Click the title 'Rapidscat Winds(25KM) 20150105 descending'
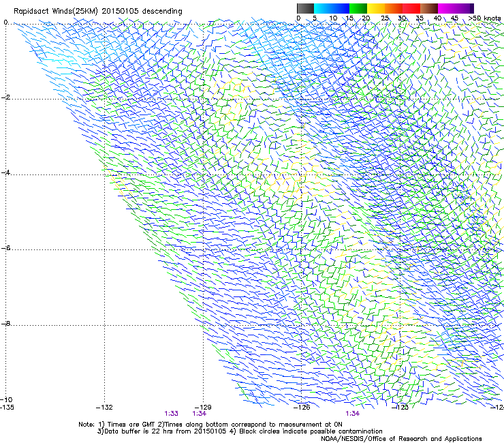Viewport: 504px width, 443px height. coord(97,12)
